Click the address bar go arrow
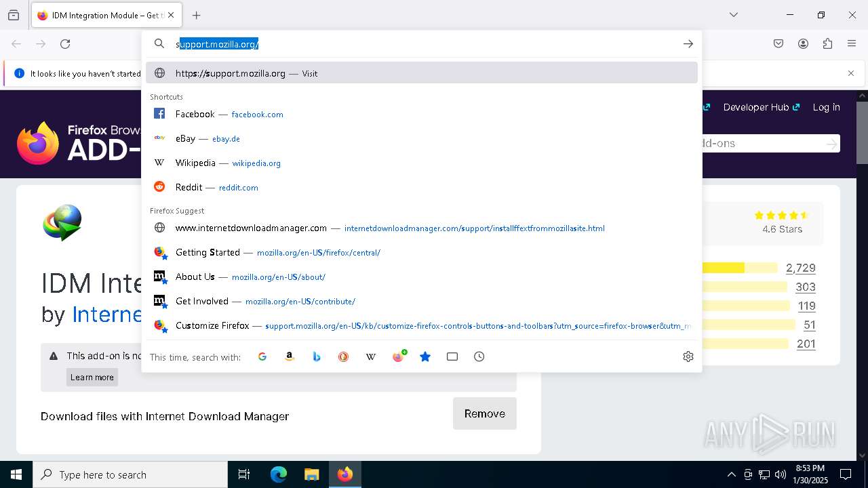Viewport: 868px width, 488px height. tap(688, 44)
